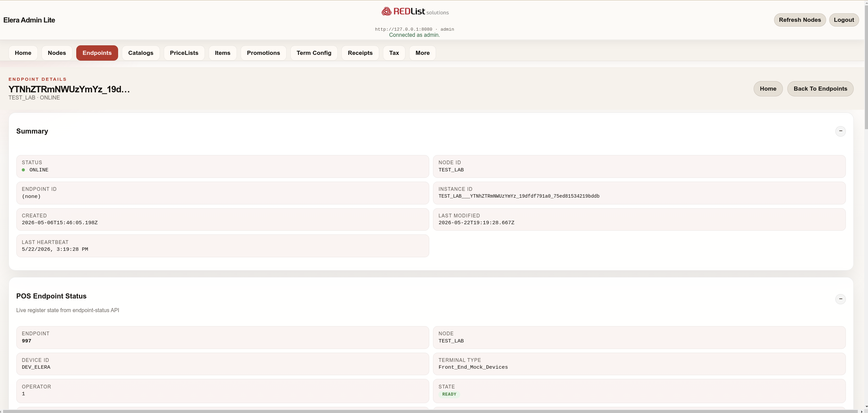Image resolution: width=868 pixels, height=413 pixels.
Task: Click the ENDPOINT DETAILS label
Action: coord(37,79)
